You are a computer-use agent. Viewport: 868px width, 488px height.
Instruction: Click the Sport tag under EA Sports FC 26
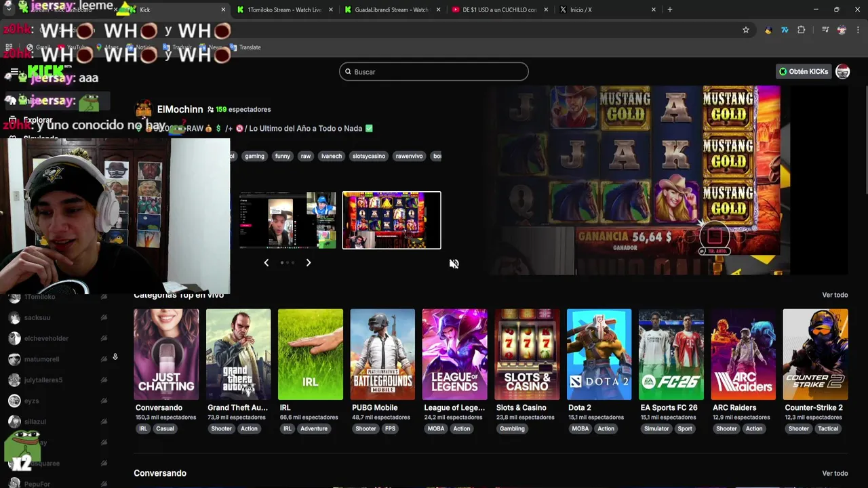point(685,428)
